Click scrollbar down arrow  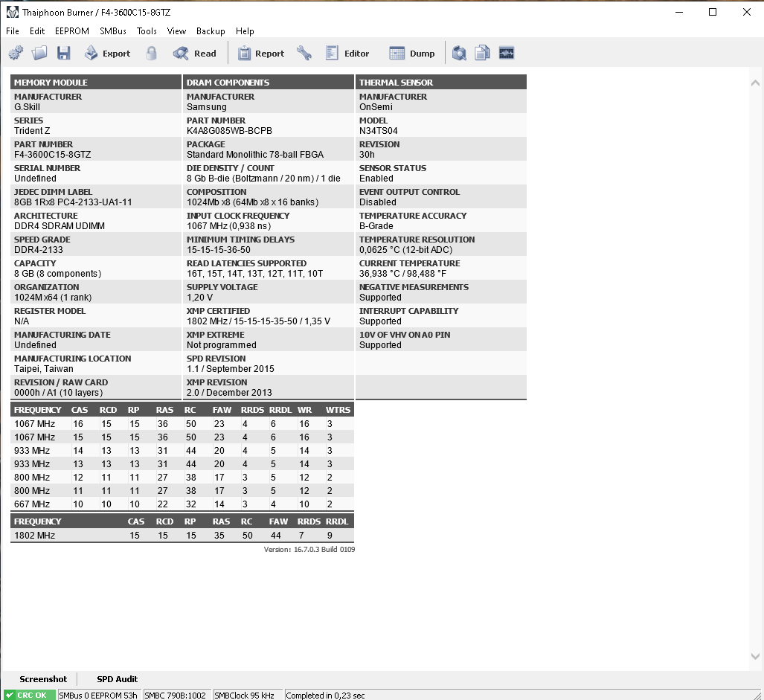coord(755,657)
